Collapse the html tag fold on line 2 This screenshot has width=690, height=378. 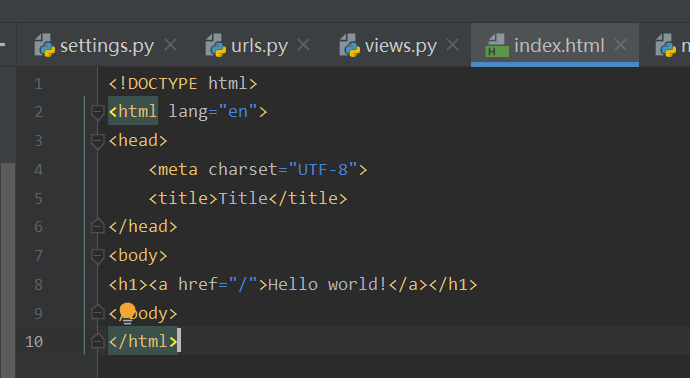[97, 112]
